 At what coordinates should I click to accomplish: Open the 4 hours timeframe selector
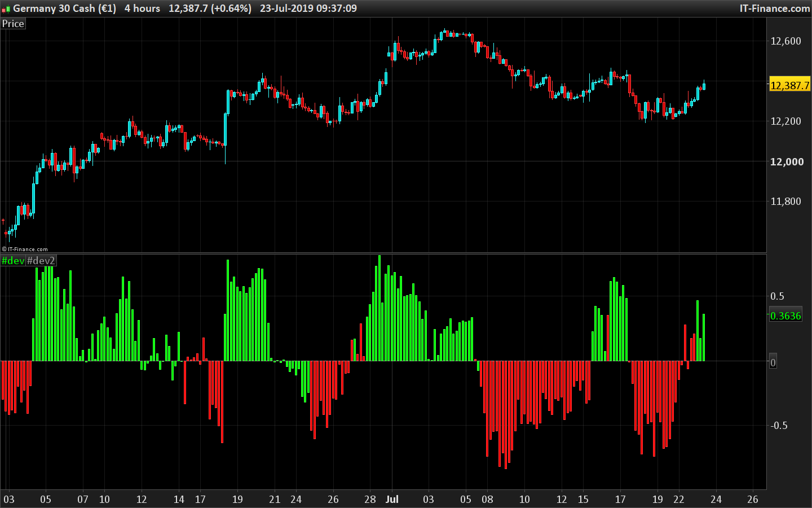pyautogui.click(x=142, y=8)
